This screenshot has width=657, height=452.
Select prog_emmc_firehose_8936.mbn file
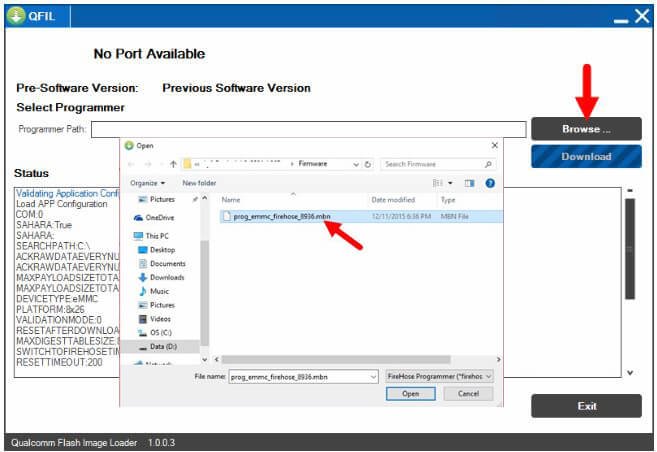click(x=361, y=216)
